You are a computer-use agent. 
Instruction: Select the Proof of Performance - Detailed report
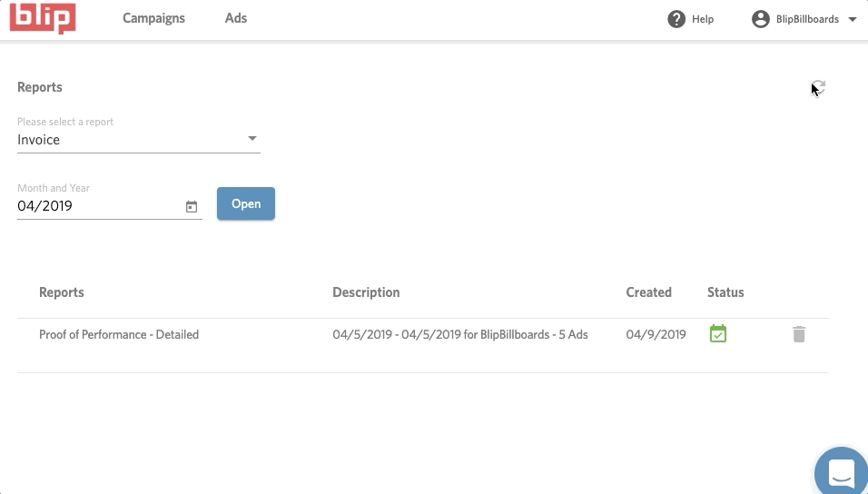119,334
